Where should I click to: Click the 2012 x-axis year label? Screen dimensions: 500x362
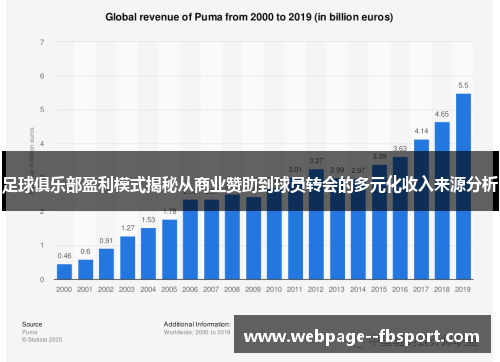316,289
